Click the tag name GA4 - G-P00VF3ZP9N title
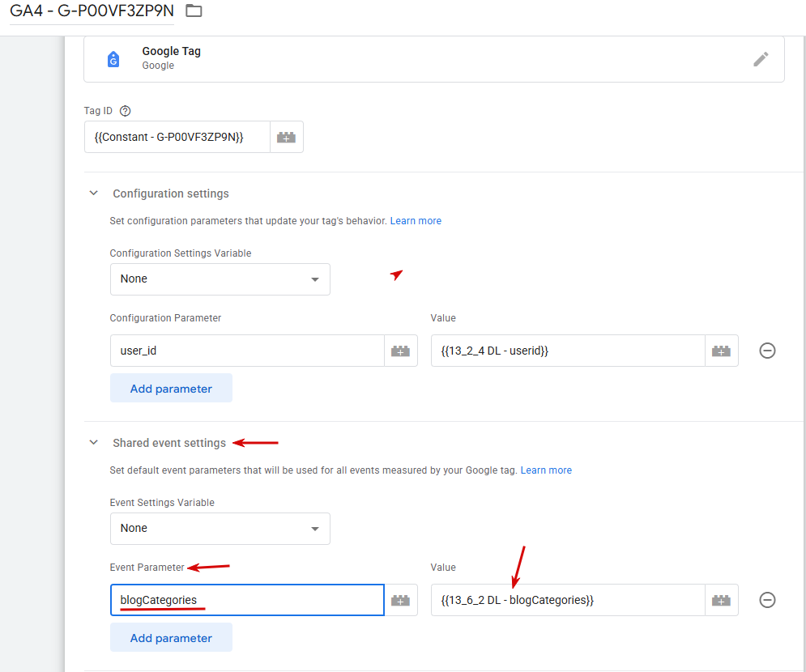Viewport: 806px width, 672px height. coord(92,11)
